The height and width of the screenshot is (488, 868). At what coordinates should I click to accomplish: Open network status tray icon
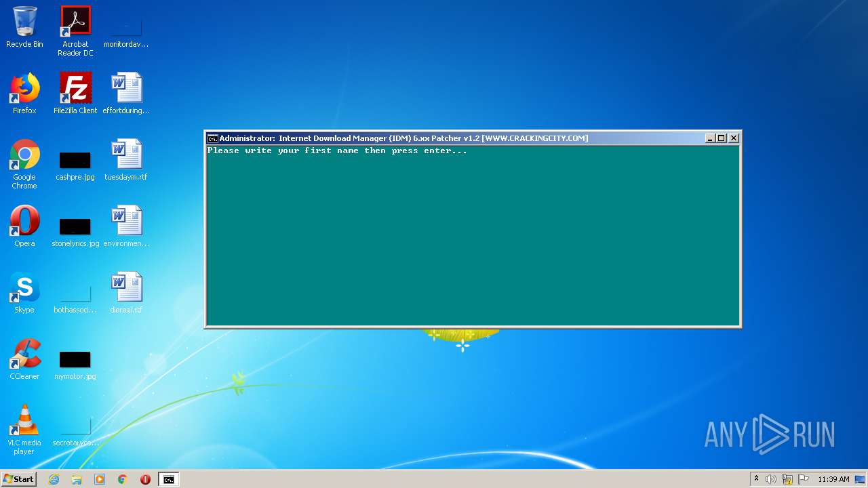click(x=787, y=479)
